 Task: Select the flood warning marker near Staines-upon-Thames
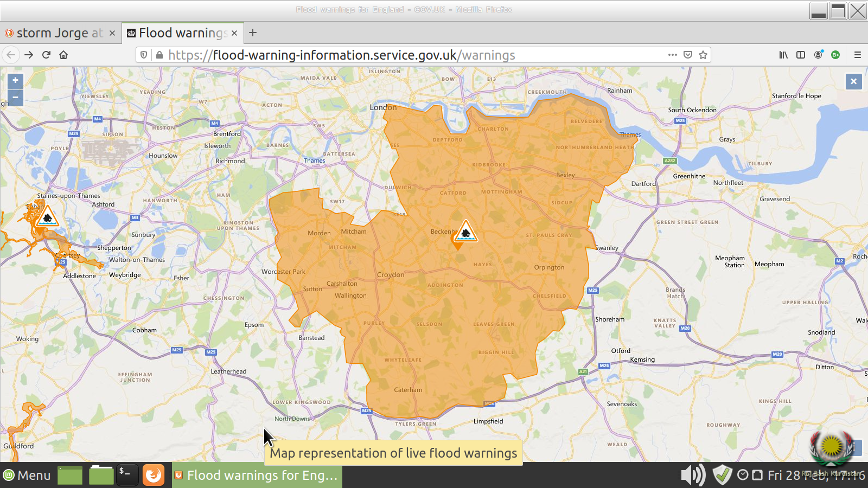pyautogui.click(x=47, y=217)
